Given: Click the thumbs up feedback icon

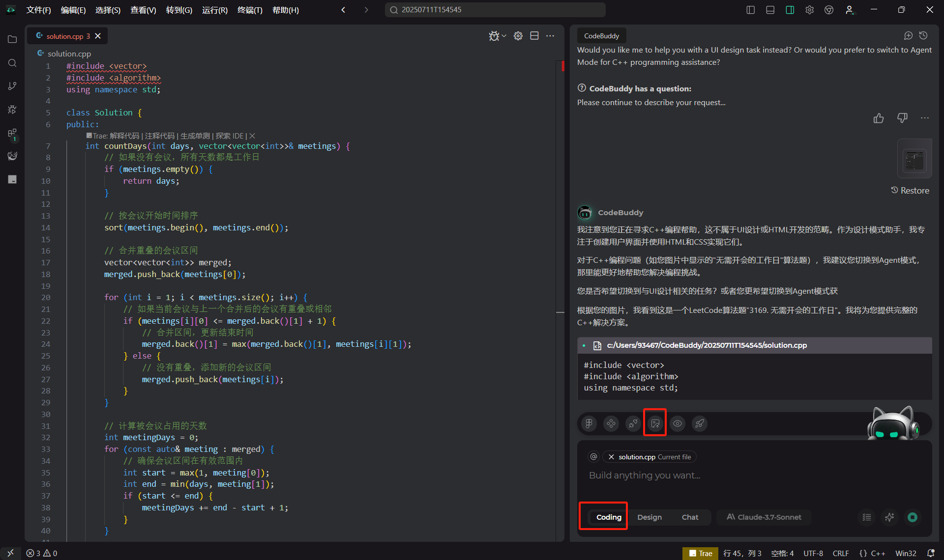Looking at the screenshot, I should point(879,118).
